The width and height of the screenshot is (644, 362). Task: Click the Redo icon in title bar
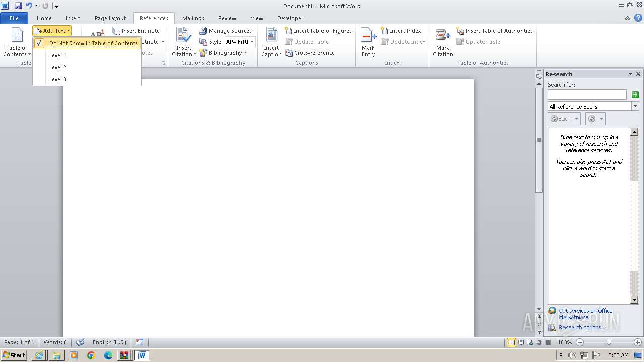coord(45,6)
